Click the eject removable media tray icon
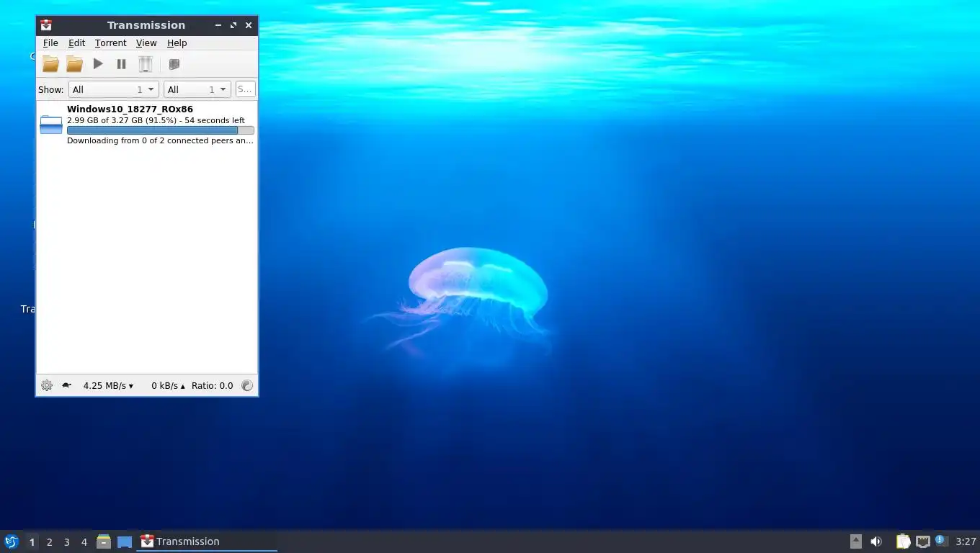Screen dimensions: 980x553 point(855,541)
